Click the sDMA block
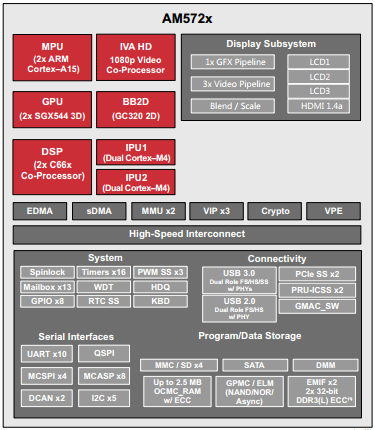The image size is (375, 430). click(99, 211)
